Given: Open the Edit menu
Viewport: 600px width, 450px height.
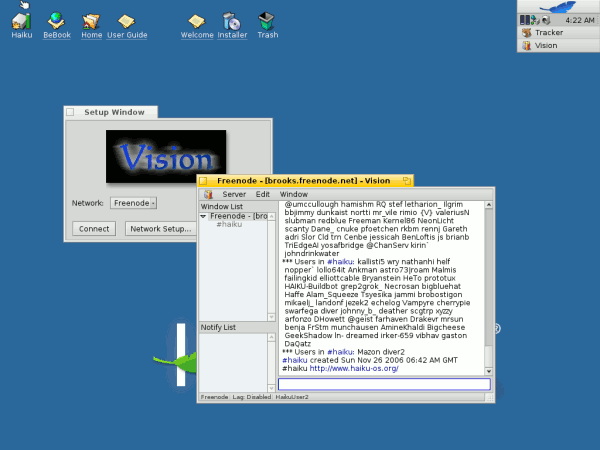Looking at the screenshot, I should (263, 194).
